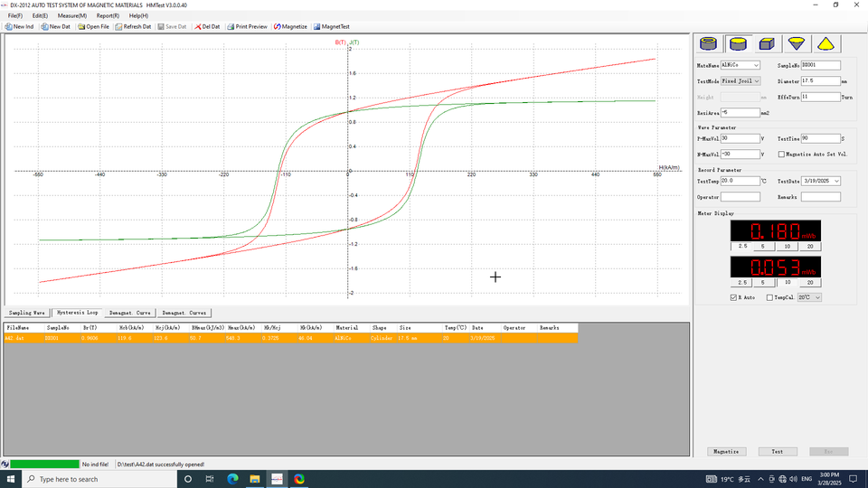Select 2.5 range under upper meter
This screenshot has width=868, height=488.
coord(741,246)
